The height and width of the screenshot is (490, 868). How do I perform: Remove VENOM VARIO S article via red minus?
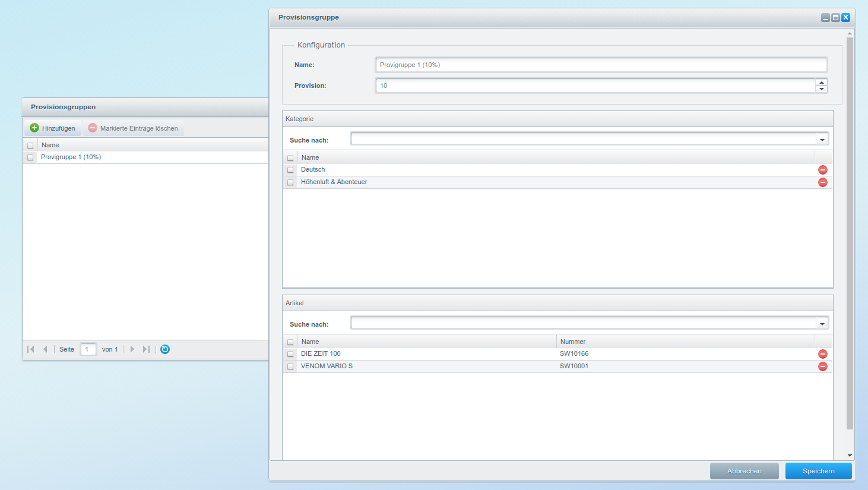click(823, 366)
